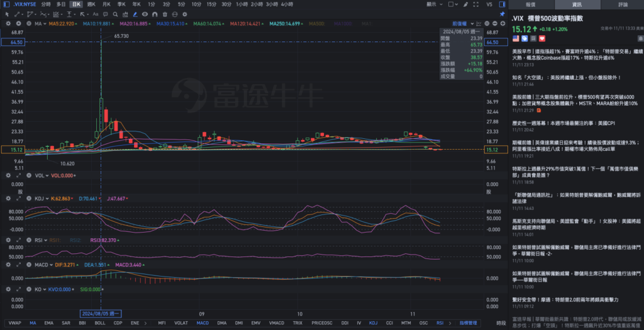
Task: Open news 特斯拉上週暴升29%
Action: point(575,172)
